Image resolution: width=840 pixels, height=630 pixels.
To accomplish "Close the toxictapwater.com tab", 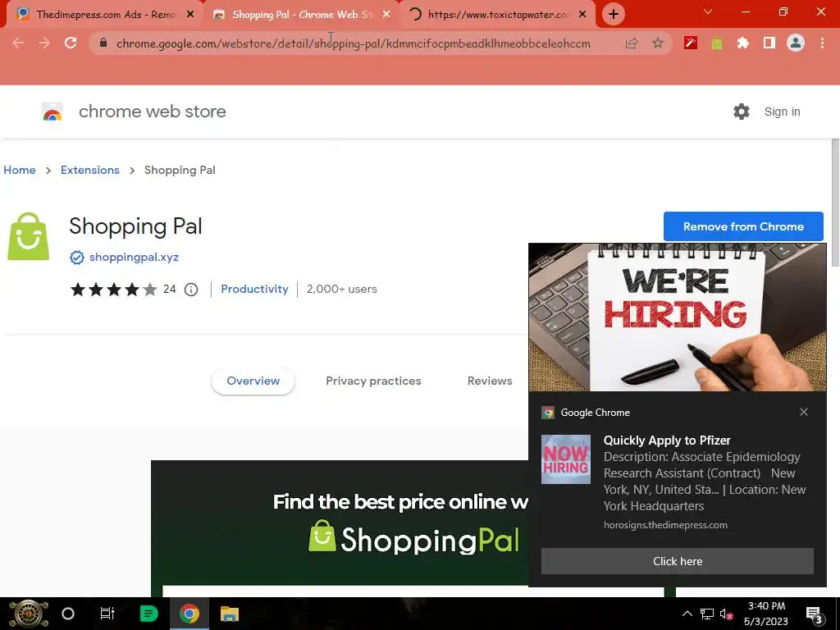I will click(583, 15).
